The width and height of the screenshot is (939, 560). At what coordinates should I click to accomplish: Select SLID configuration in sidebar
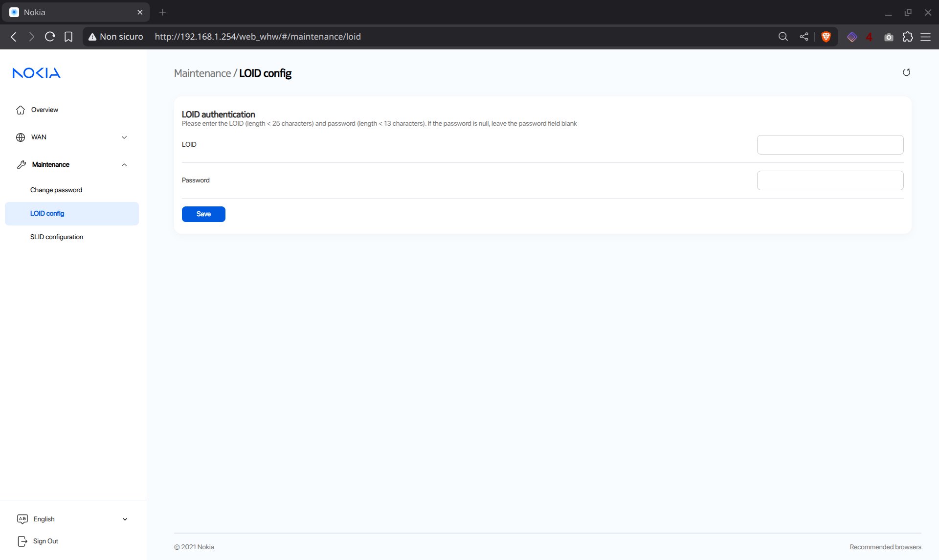pyautogui.click(x=57, y=237)
